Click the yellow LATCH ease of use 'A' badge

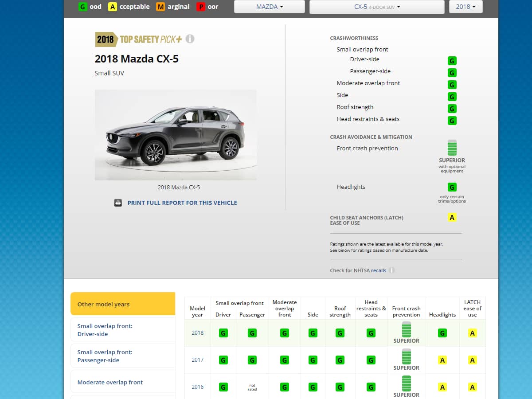pos(452,217)
